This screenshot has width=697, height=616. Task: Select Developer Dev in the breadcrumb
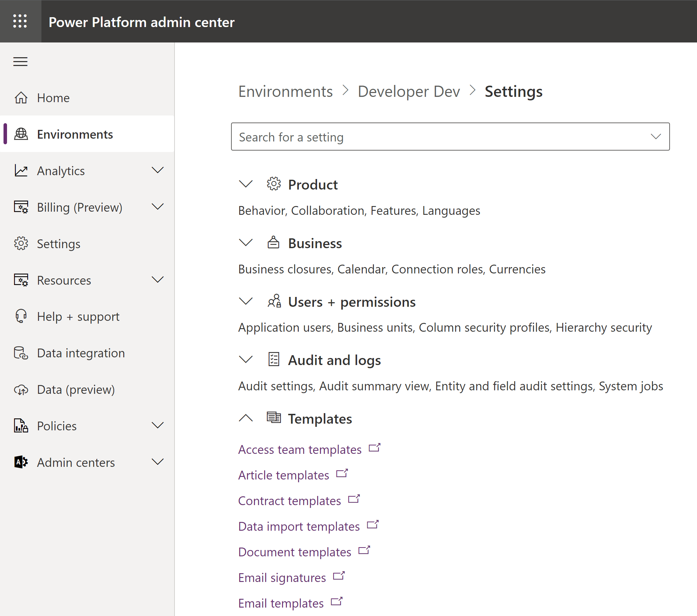409,91
